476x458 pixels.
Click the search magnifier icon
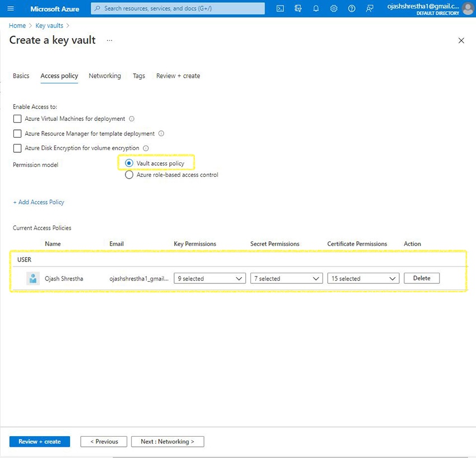click(x=97, y=8)
